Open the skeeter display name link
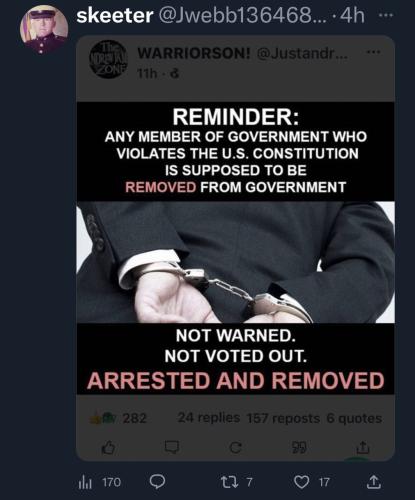415x500 pixels. [x=115, y=15]
